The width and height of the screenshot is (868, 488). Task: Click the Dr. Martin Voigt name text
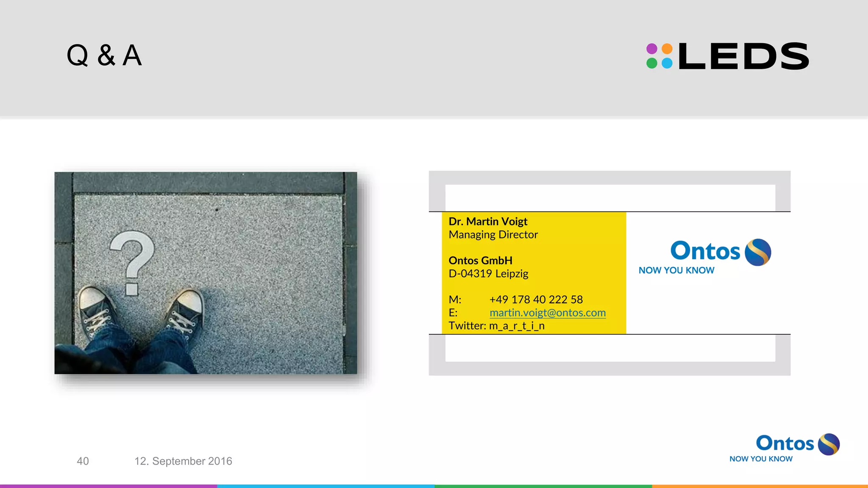point(488,222)
